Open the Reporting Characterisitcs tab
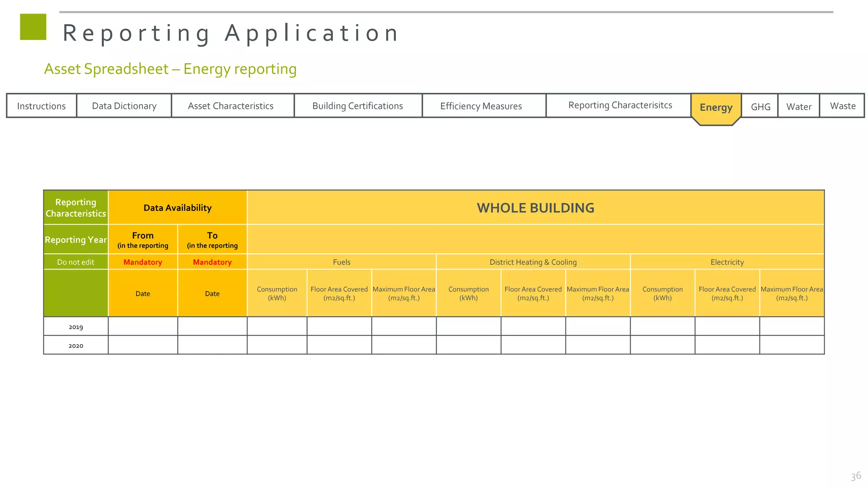868x488 pixels. coord(619,105)
